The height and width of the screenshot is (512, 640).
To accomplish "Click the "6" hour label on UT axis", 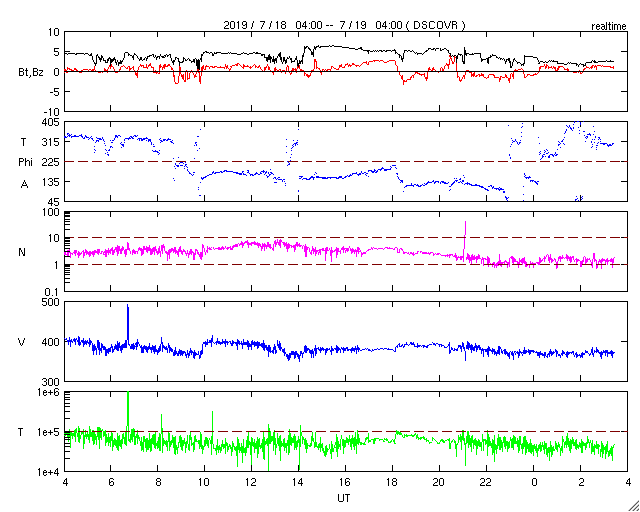I will pyautogui.click(x=110, y=483).
